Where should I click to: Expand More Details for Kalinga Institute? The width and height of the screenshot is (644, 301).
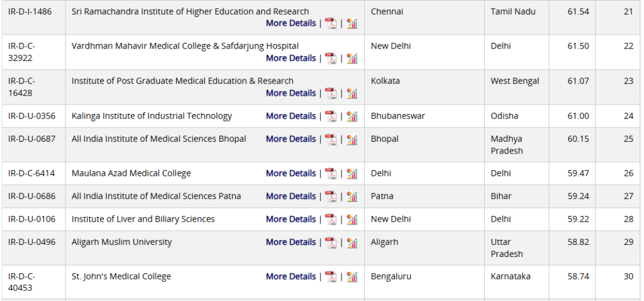point(291,116)
